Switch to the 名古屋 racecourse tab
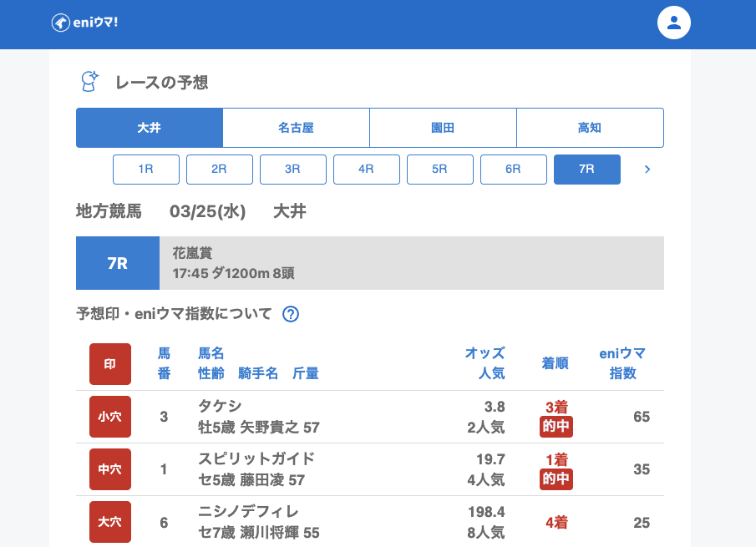The width and height of the screenshot is (756, 547). pos(296,128)
